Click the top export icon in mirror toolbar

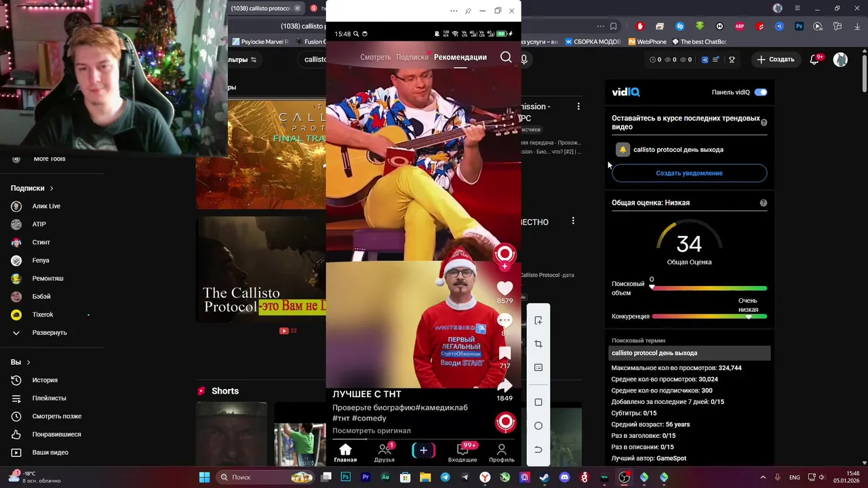click(x=538, y=321)
